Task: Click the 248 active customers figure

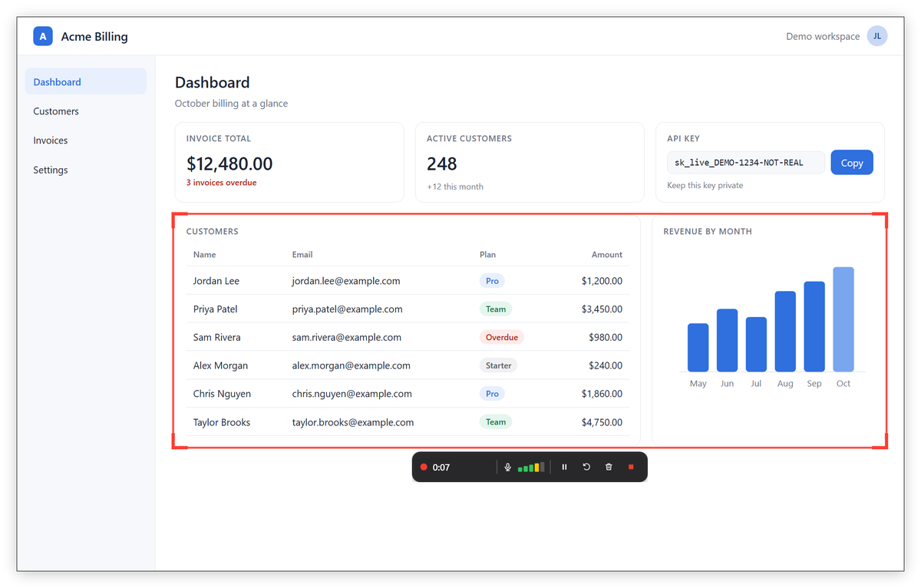Action: [x=442, y=164]
